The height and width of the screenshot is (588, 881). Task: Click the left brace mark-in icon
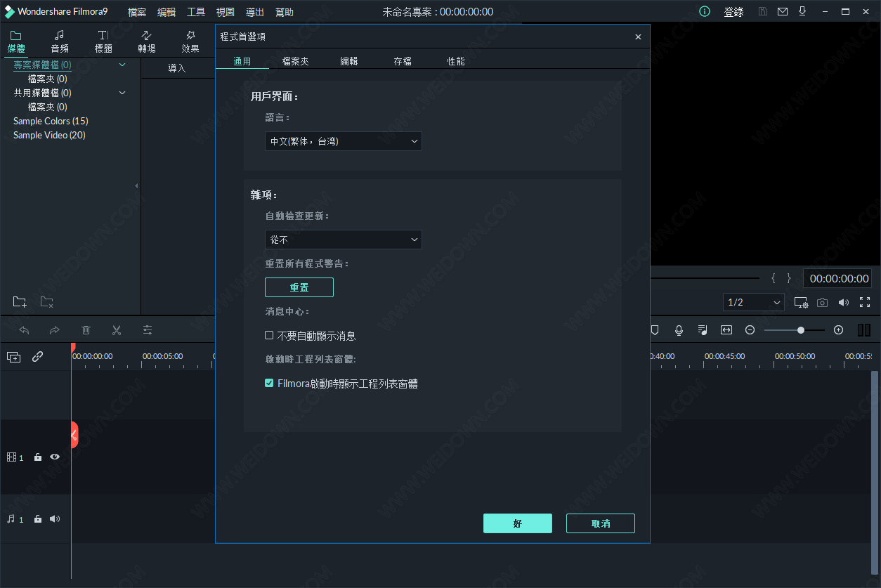(774, 278)
